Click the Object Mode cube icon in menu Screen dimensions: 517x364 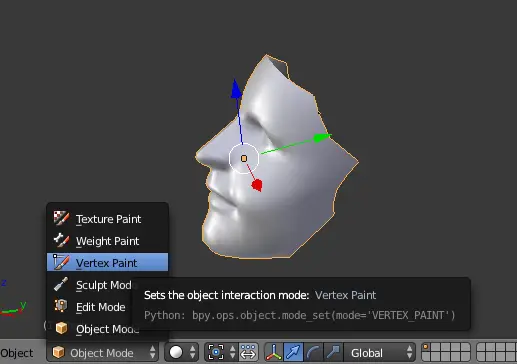coord(61,328)
